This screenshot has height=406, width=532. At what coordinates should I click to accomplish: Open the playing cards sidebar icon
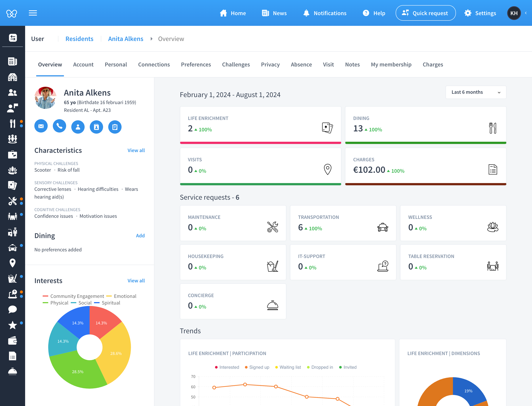pos(13,185)
